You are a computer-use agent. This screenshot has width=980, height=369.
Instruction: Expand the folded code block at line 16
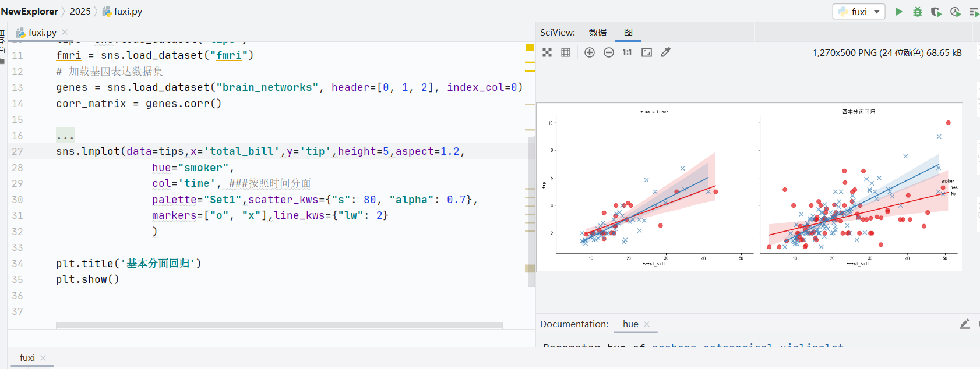51,136
